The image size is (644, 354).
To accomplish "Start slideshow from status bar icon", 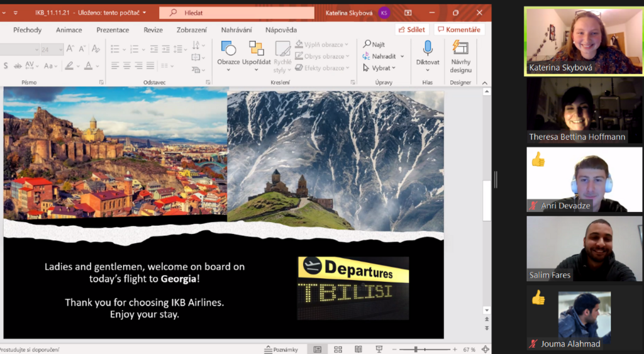I will tap(379, 350).
